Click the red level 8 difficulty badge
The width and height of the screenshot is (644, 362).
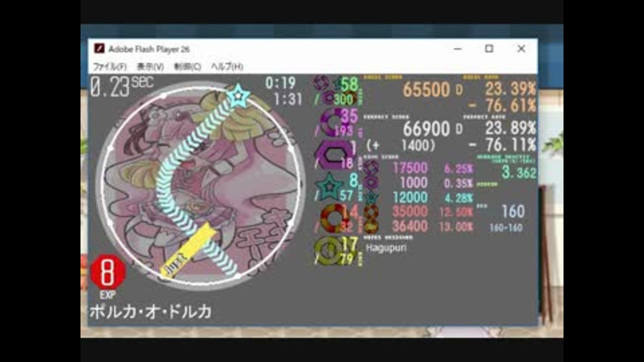tap(107, 273)
